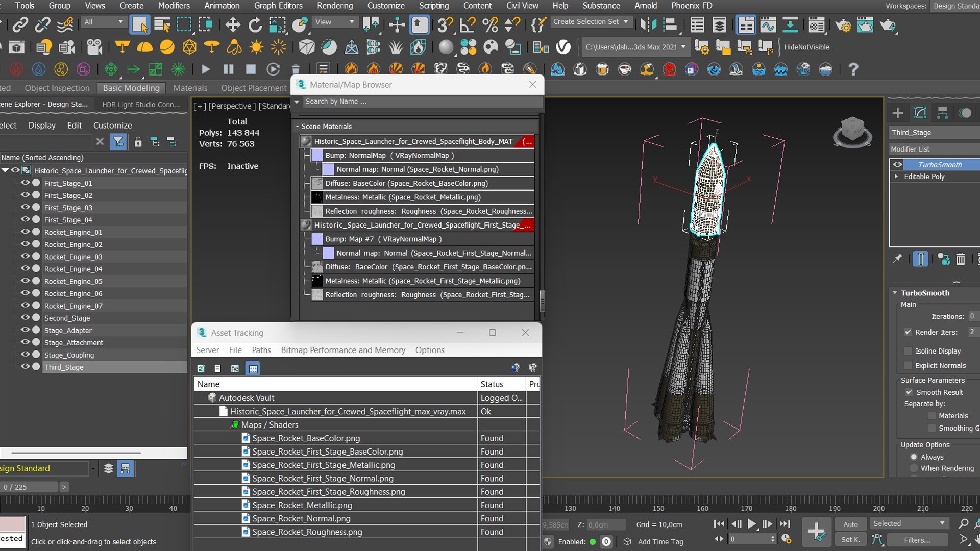The height and width of the screenshot is (551, 980).
Task: Switch Asset Tracking to table view icon
Action: coord(253,368)
